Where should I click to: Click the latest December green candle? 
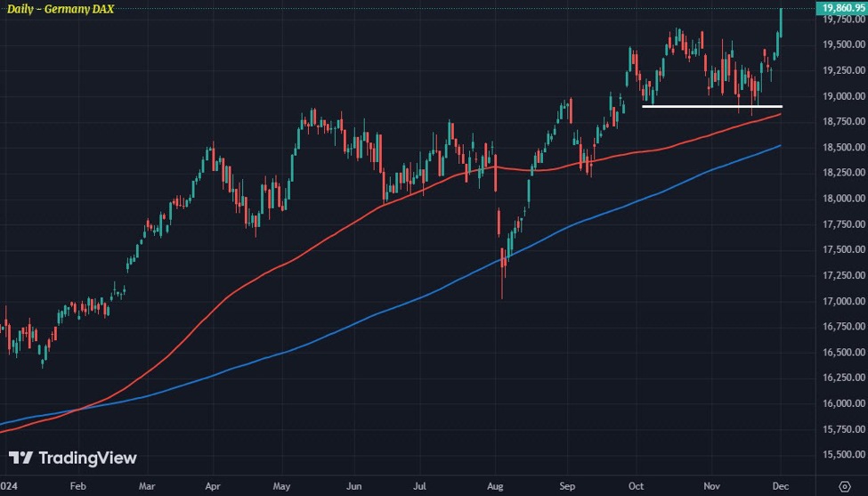781,22
